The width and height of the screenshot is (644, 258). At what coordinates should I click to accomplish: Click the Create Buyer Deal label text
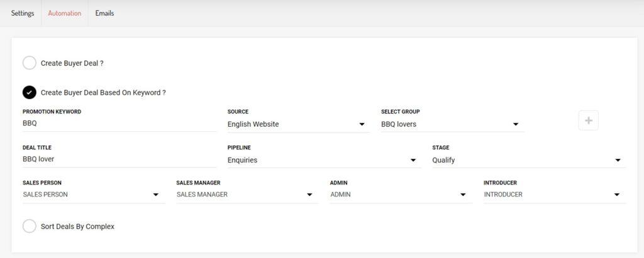tap(72, 63)
